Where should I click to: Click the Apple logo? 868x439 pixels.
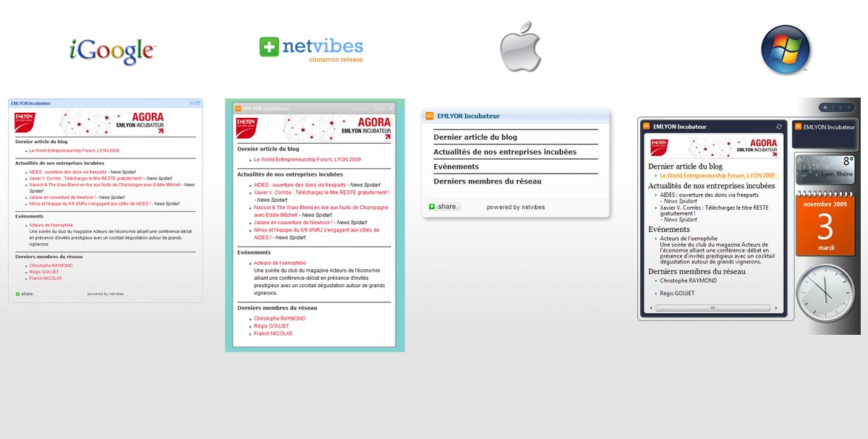tap(520, 47)
